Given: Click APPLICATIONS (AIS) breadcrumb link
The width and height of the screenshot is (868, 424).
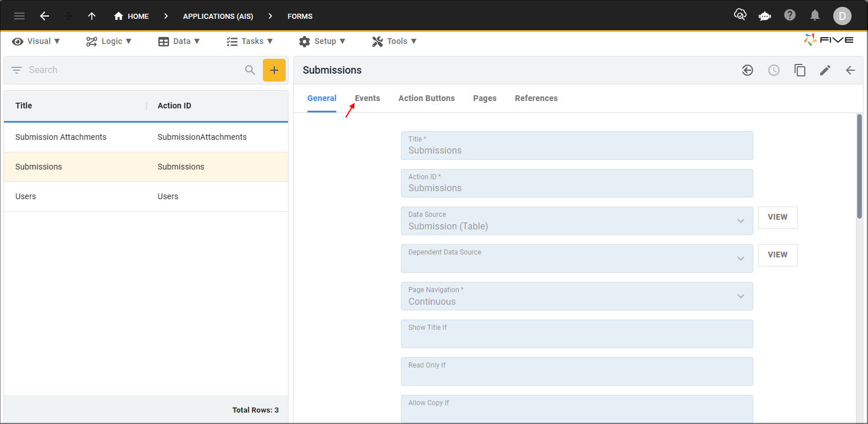Looking at the screenshot, I should point(218,16).
